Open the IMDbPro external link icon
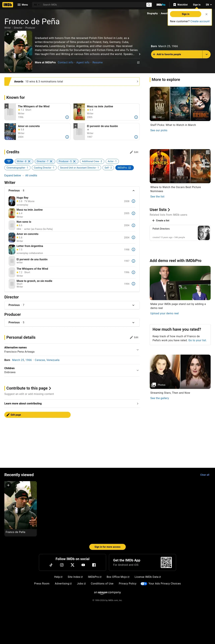The image size is (215, 644). tap(138, 63)
